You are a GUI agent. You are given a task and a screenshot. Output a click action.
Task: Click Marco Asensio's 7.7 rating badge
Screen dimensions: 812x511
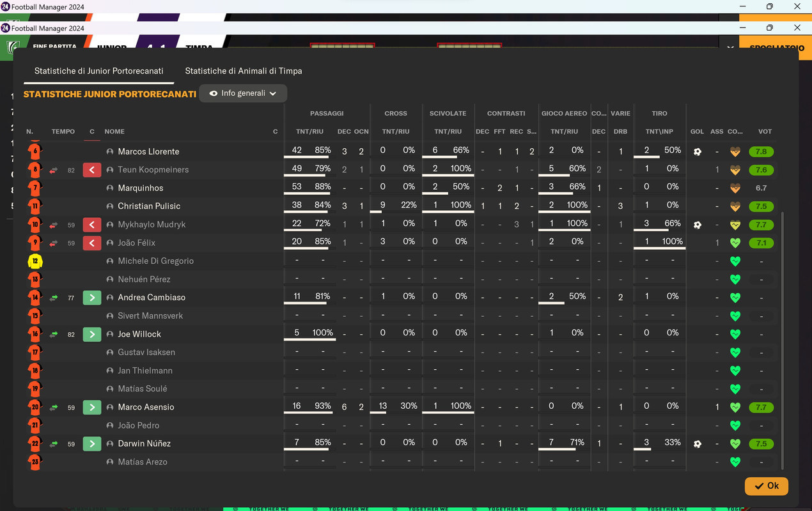[x=761, y=407]
